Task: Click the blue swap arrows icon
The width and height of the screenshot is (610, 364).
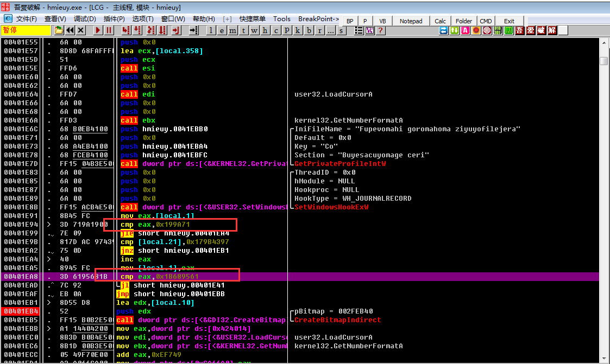Action: [443, 30]
